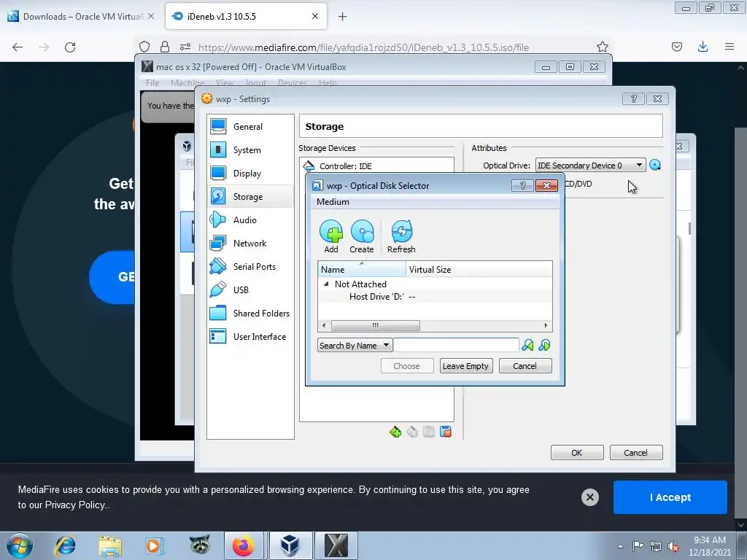Close the iDeneb v1.3 10.5.5 tab
747x560 pixels.
click(315, 16)
